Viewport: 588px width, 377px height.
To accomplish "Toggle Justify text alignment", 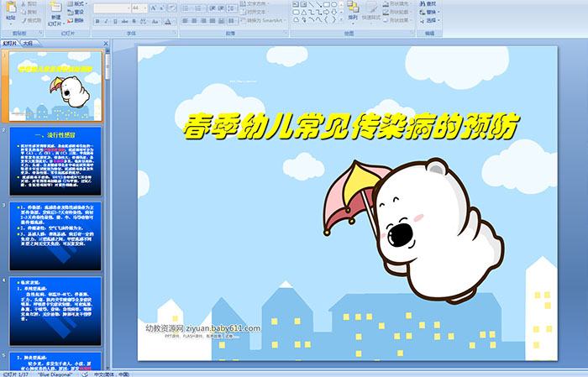I will (213, 21).
